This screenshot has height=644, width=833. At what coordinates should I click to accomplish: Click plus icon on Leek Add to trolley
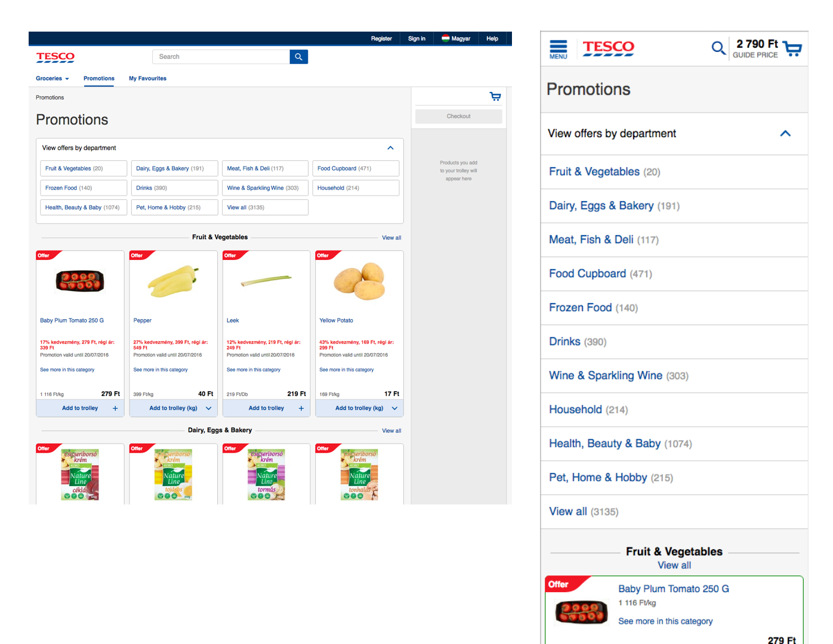click(301, 408)
